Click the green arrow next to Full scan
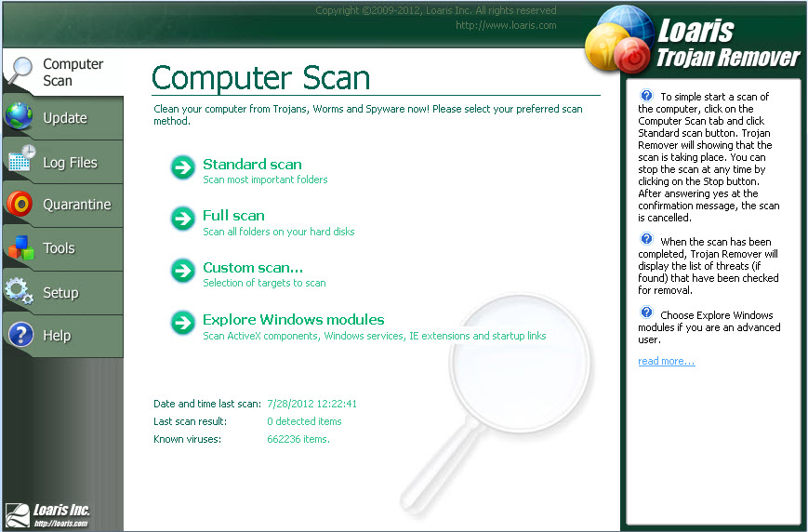Viewport: 808px width, 532px height. click(x=183, y=219)
